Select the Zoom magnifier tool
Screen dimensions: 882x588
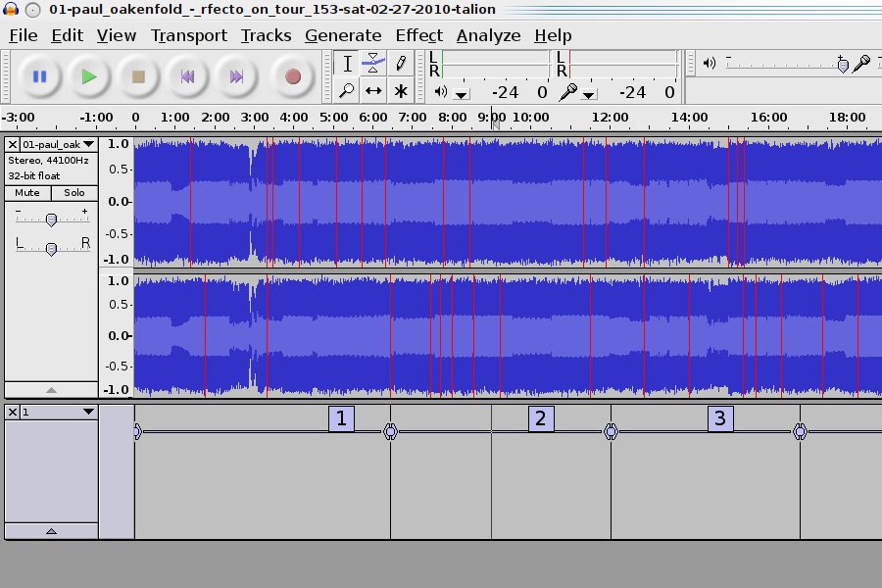347,91
